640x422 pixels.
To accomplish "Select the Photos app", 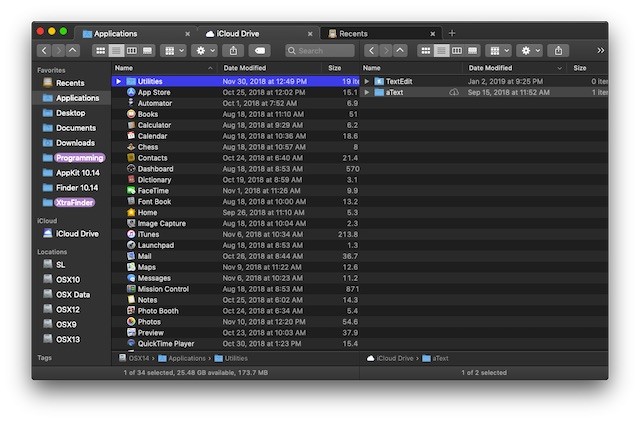I will [x=236, y=322].
